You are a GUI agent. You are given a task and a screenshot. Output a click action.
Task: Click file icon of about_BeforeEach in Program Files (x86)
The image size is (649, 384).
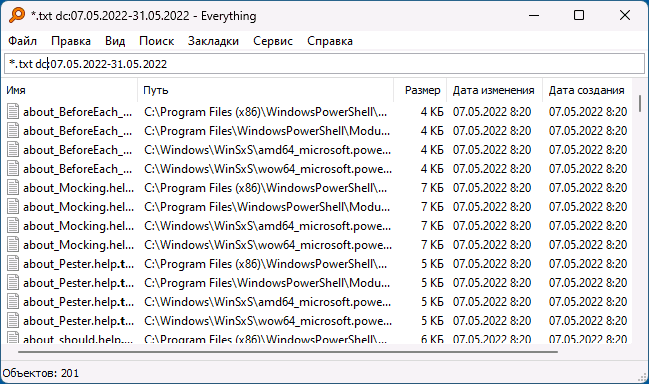tap(13, 112)
